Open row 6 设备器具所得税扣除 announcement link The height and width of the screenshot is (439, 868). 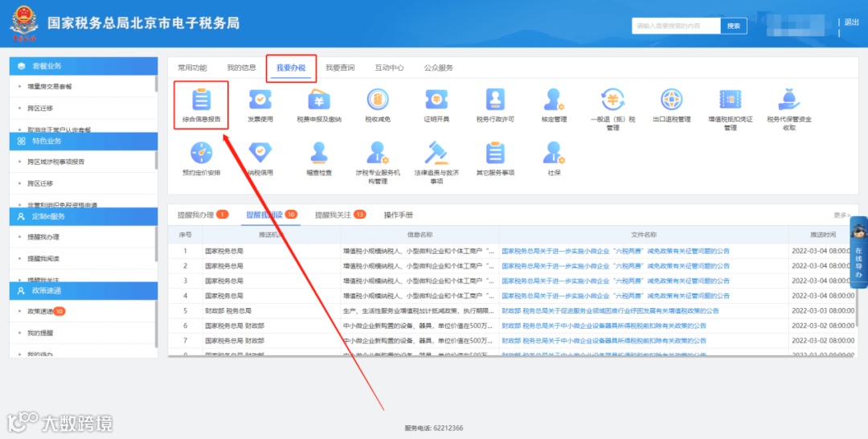(x=604, y=326)
